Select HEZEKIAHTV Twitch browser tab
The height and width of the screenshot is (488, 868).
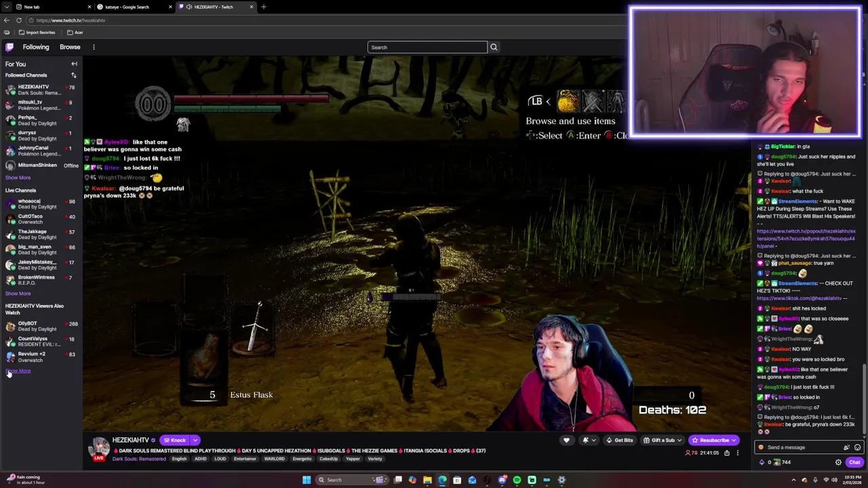coord(217,7)
